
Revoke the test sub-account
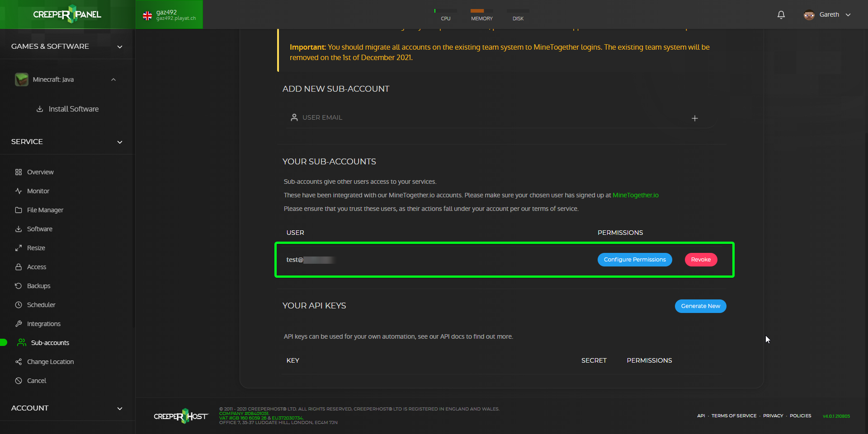click(701, 260)
